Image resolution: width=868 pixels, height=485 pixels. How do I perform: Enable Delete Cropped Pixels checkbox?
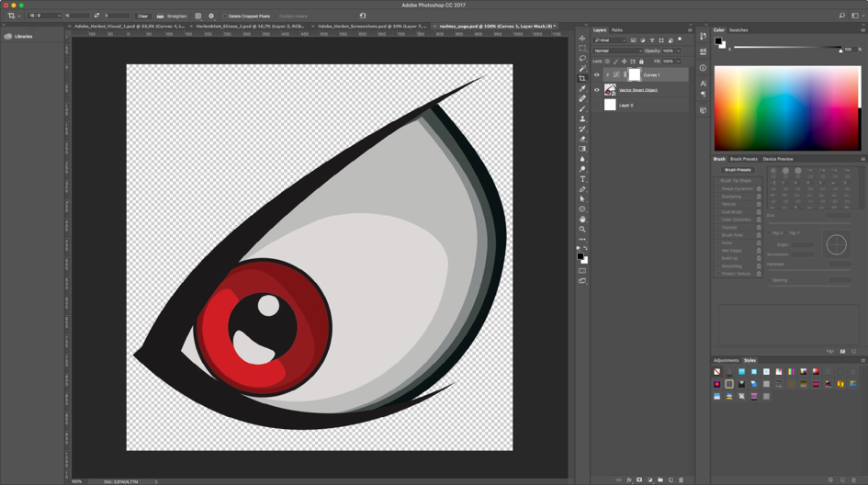(x=224, y=16)
